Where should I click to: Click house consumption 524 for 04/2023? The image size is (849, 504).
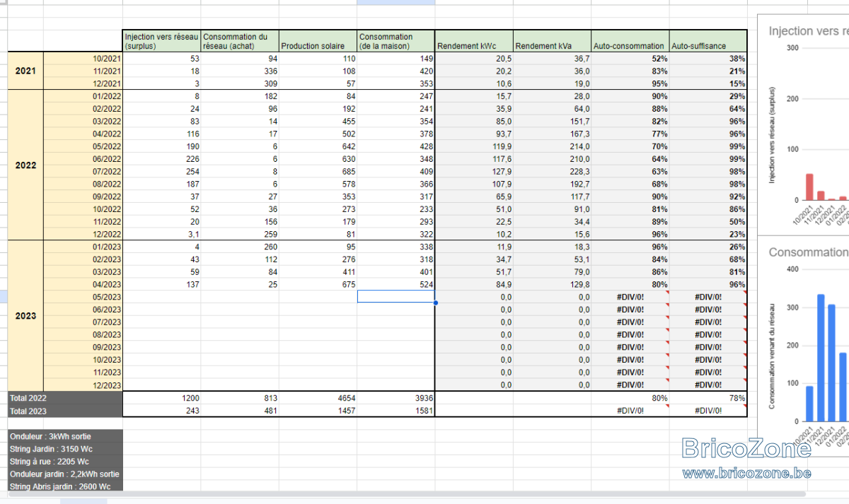click(395, 284)
